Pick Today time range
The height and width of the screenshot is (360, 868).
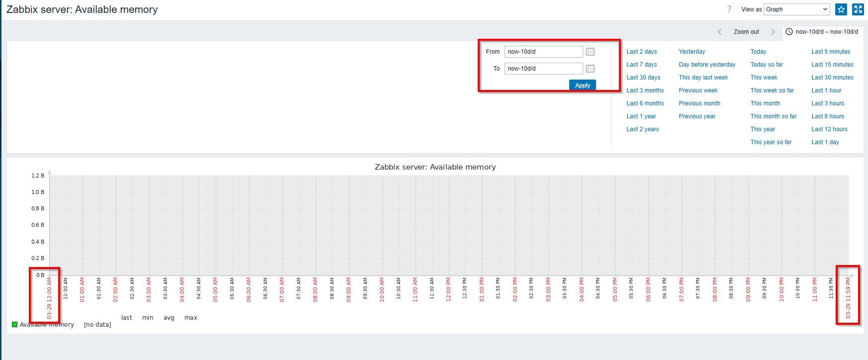(759, 52)
